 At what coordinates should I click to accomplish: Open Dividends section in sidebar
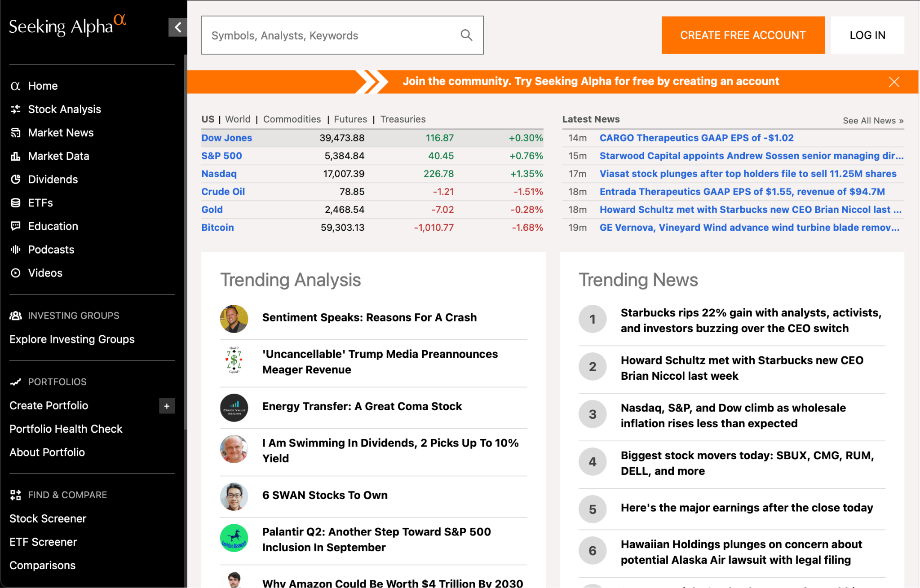coord(53,179)
